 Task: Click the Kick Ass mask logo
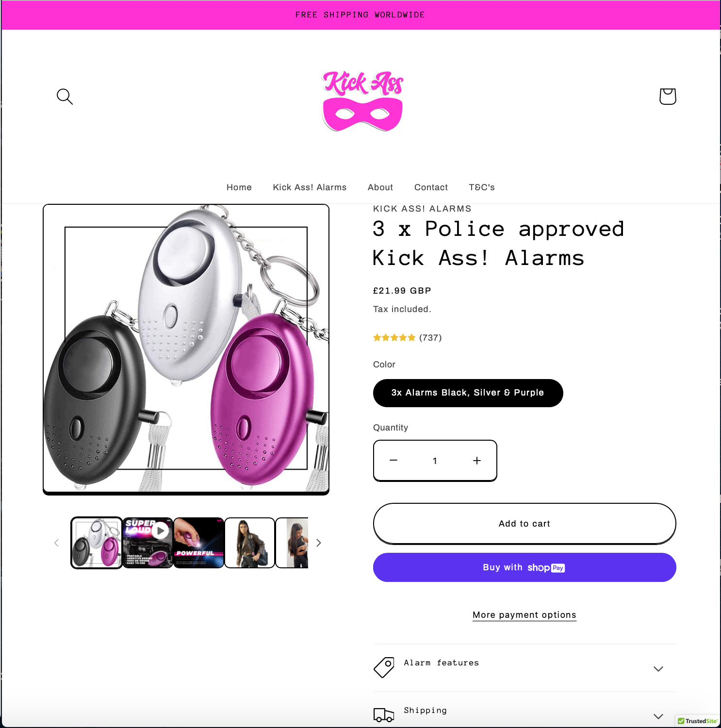coord(362,101)
